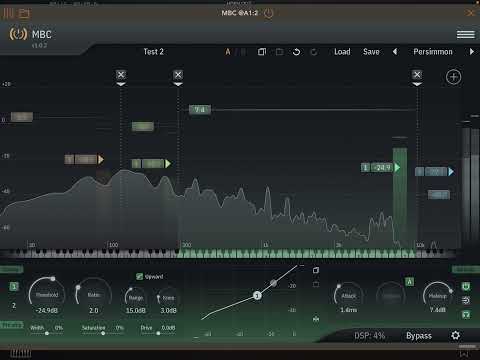
Task: Add a new band with plus icon
Action: pyautogui.click(x=453, y=77)
